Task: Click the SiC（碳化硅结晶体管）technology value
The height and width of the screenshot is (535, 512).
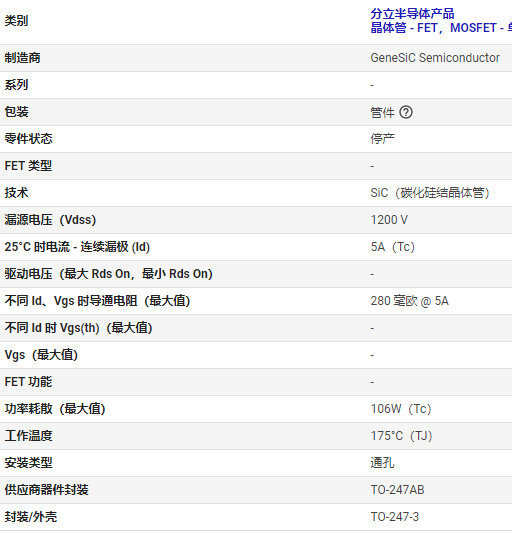Action: (430, 193)
